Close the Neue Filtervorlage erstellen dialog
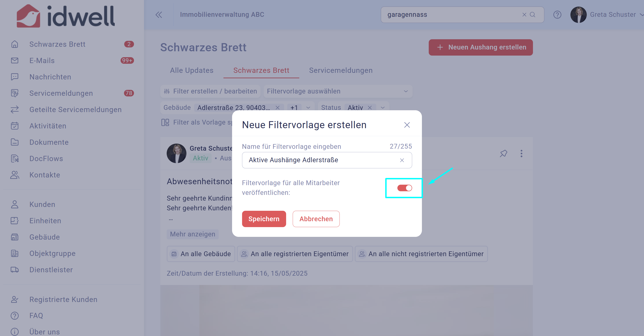 tap(407, 125)
